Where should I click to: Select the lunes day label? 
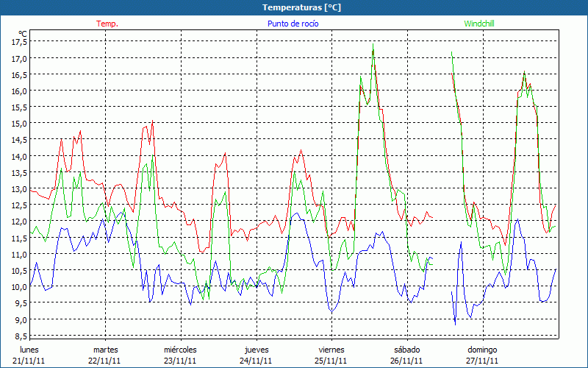click(x=29, y=350)
